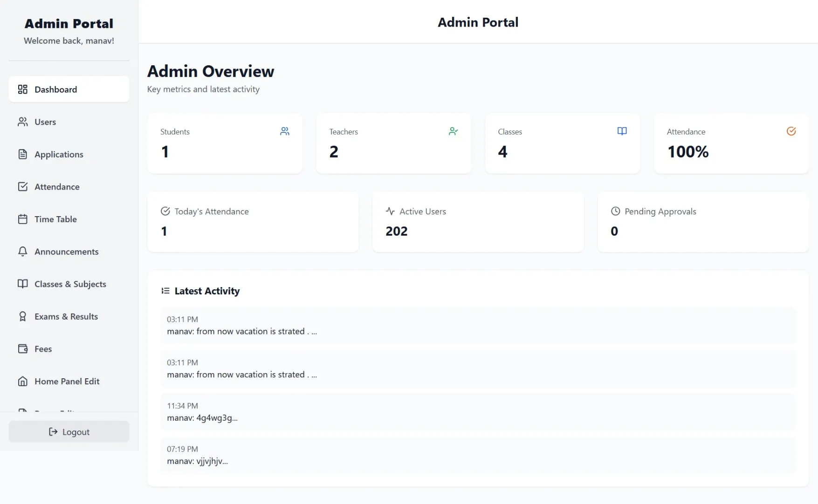Click the orange Attendance check-circle icon
Screen dimensions: 818x504
[791, 131]
